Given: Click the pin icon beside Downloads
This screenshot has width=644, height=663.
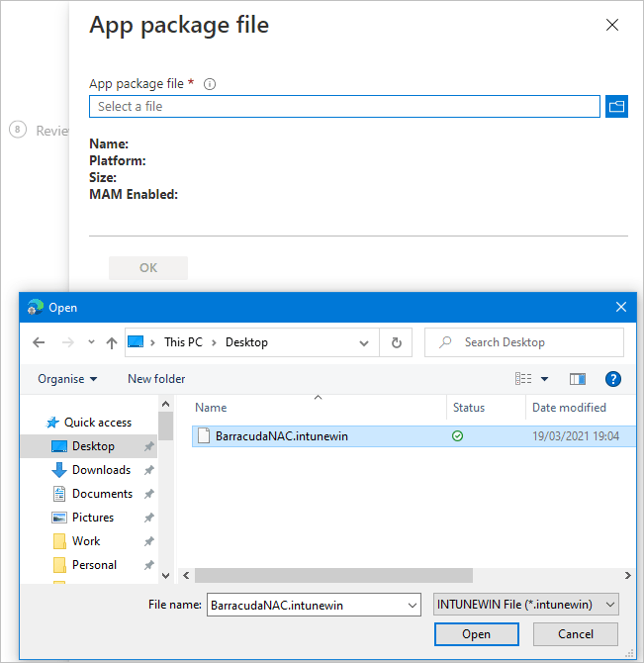Looking at the screenshot, I should tap(148, 470).
